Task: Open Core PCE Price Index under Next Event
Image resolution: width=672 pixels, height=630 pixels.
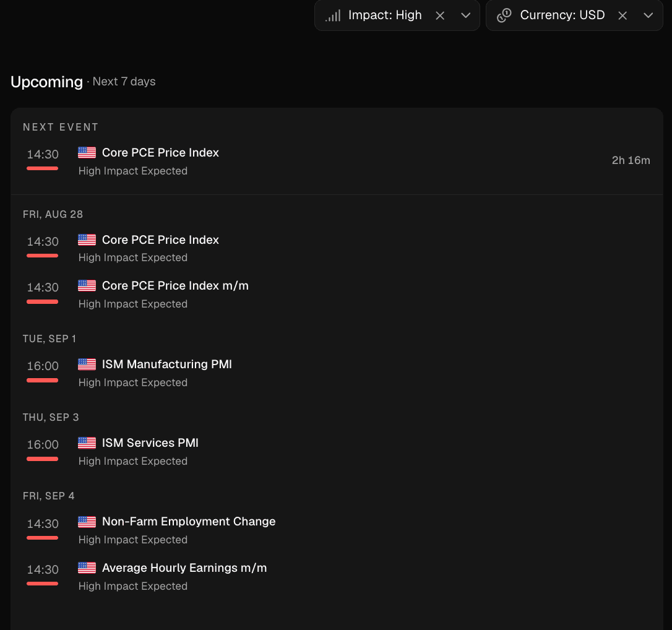Action: [160, 153]
